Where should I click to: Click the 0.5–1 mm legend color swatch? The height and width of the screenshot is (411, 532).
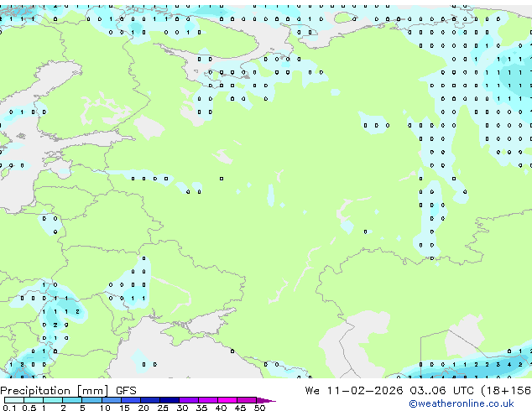pos(34,400)
